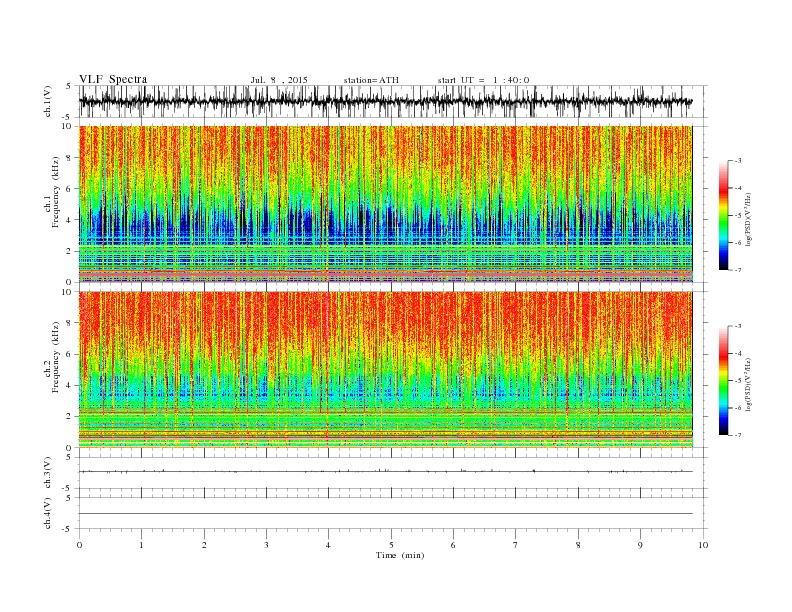The image size is (792, 612).
Task: Click the upper colorbar 'log(PSD)(V²/Hz)' label
Action: [748, 218]
